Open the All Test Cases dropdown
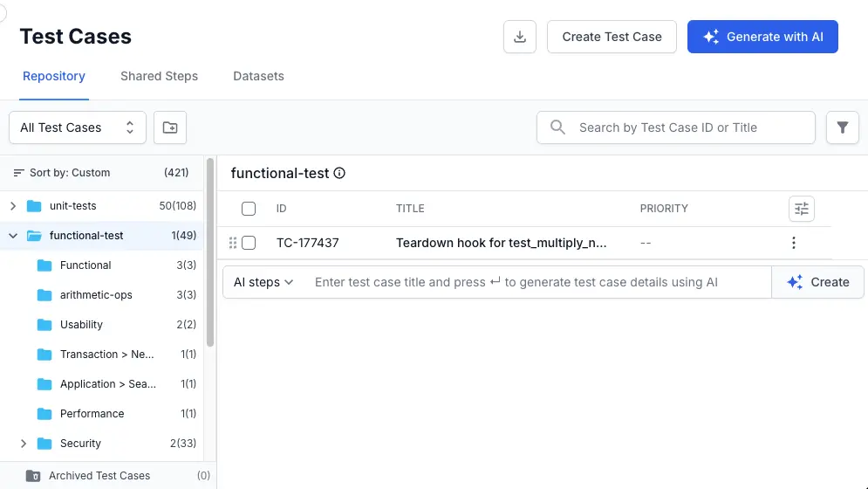868x489 pixels. [77, 127]
